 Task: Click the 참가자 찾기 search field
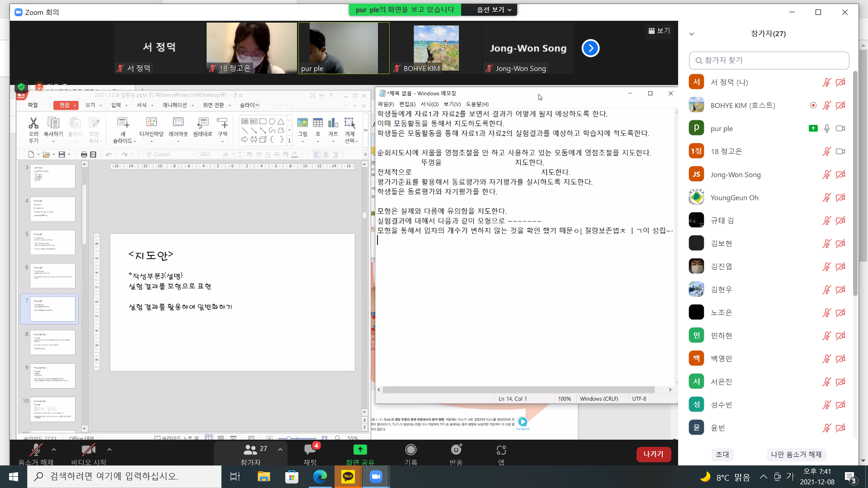click(769, 60)
